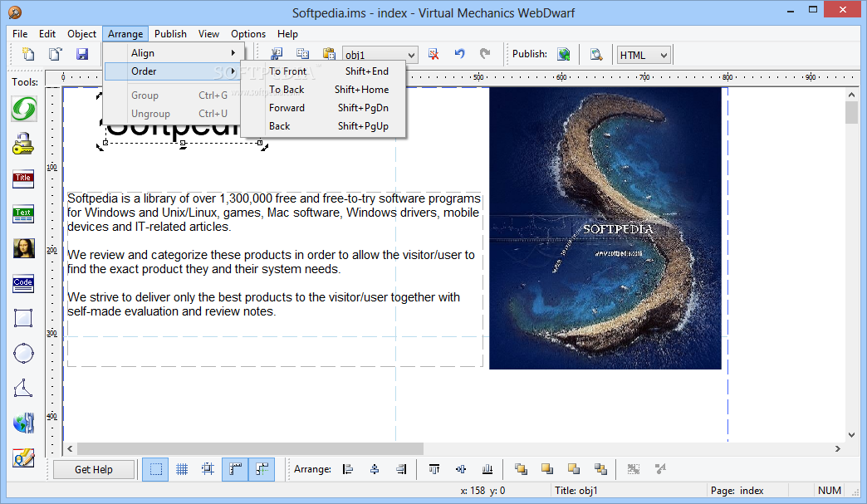
Task: Toggle the rulers display button
Action: (235, 470)
